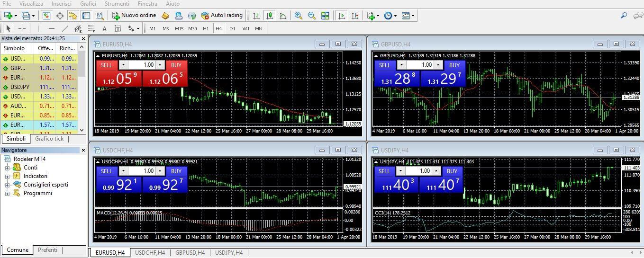Switch chart to candlestick display

pos(270,16)
